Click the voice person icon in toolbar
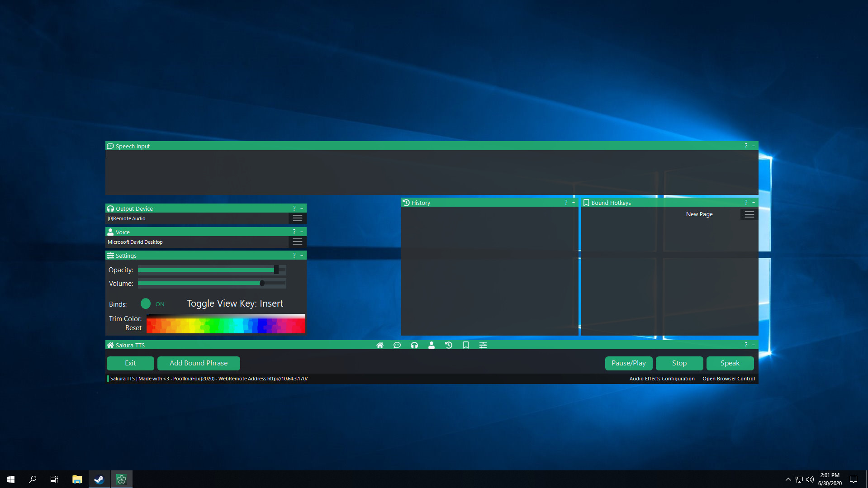 click(x=432, y=345)
